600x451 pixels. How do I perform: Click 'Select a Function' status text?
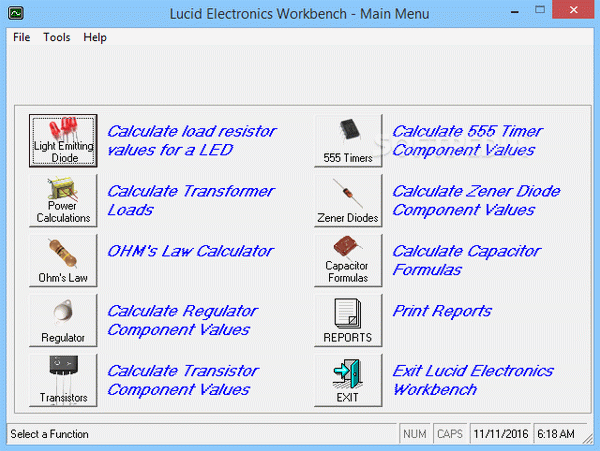click(x=49, y=434)
